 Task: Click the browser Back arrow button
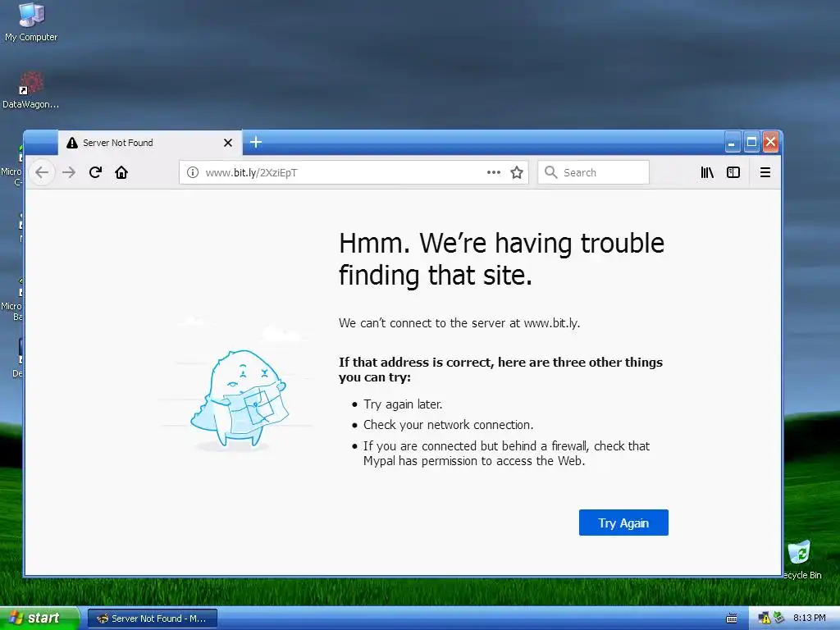click(42, 172)
